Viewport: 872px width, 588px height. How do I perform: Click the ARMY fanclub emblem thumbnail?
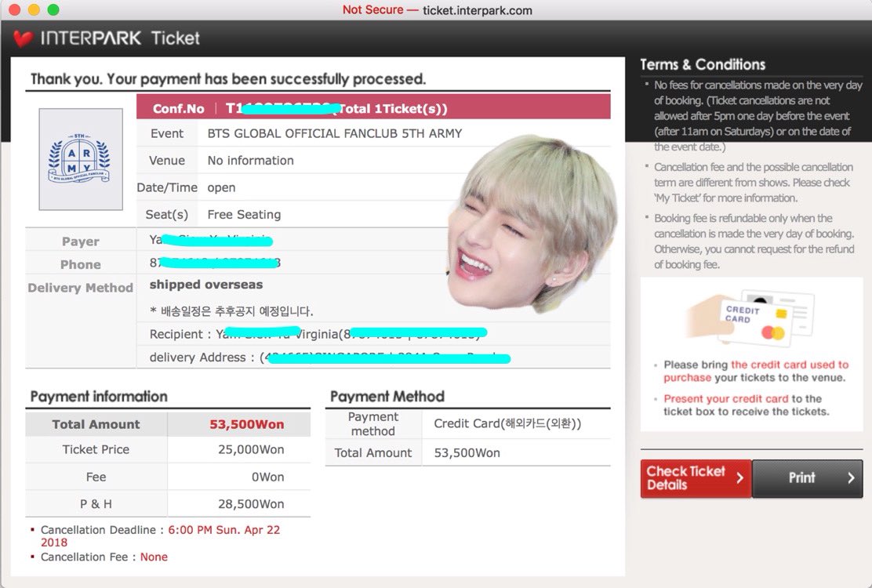tap(81, 159)
